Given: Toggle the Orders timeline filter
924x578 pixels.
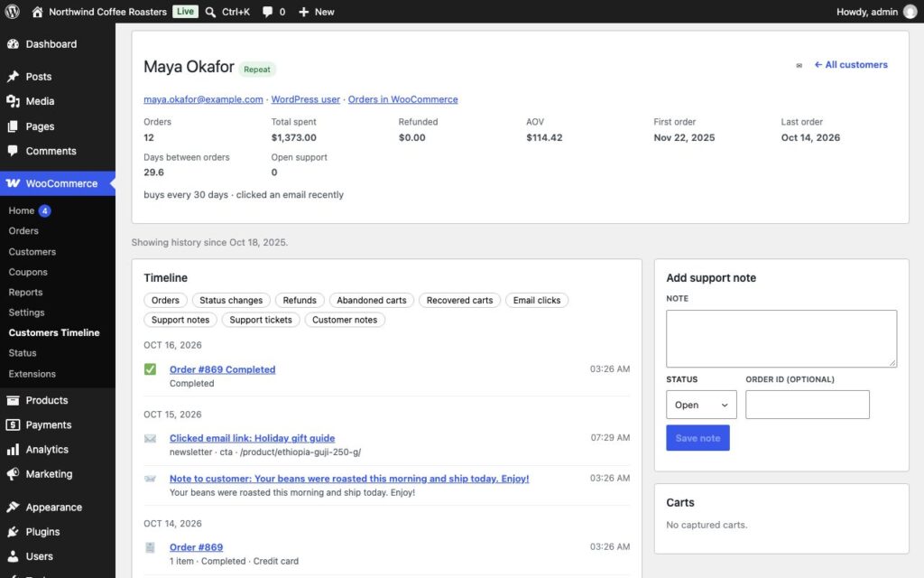Looking at the screenshot, I should tap(166, 300).
